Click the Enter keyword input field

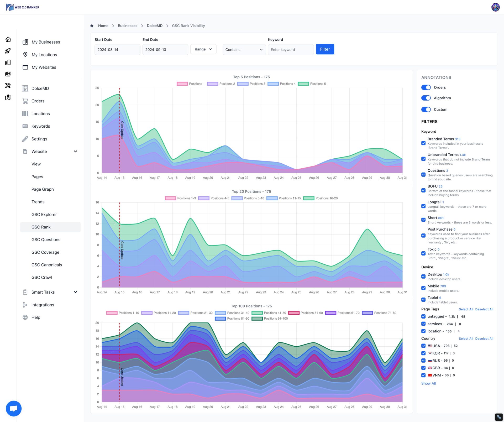291,50
